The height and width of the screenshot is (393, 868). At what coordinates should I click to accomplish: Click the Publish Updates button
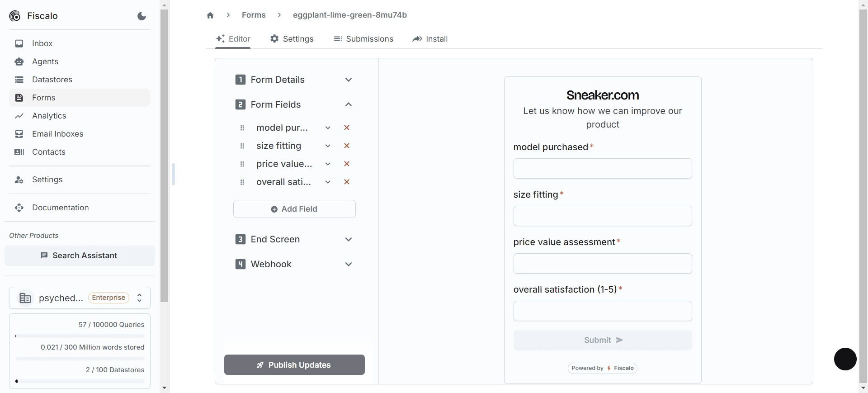294,365
